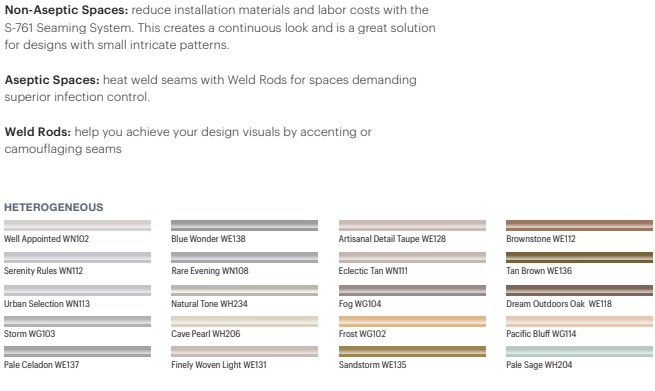The image size is (655, 391).
Task: Pick the Brownstone WE112 swatch
Action: pyautogui.click(x=579, y=226)
